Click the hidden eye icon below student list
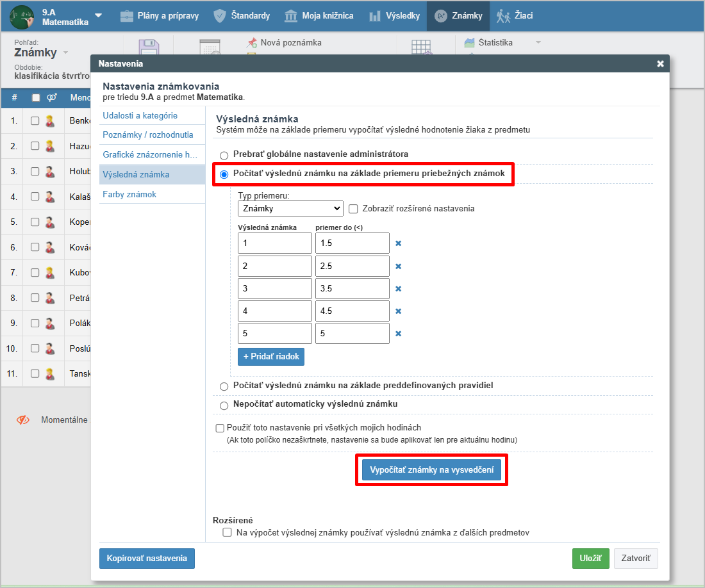Screen dimensions: 705x588 [24, 420]
